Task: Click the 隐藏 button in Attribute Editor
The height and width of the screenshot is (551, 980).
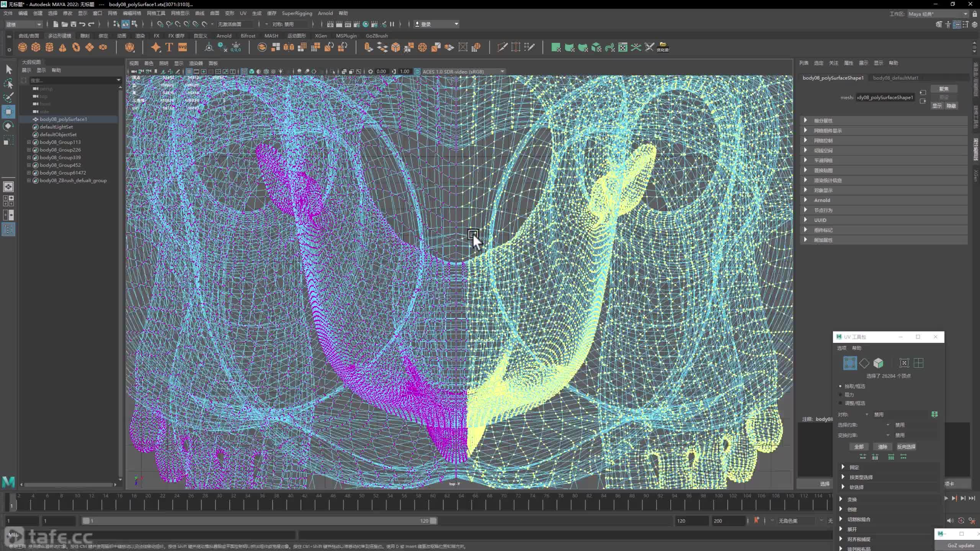Action: (x=951, y=106)
